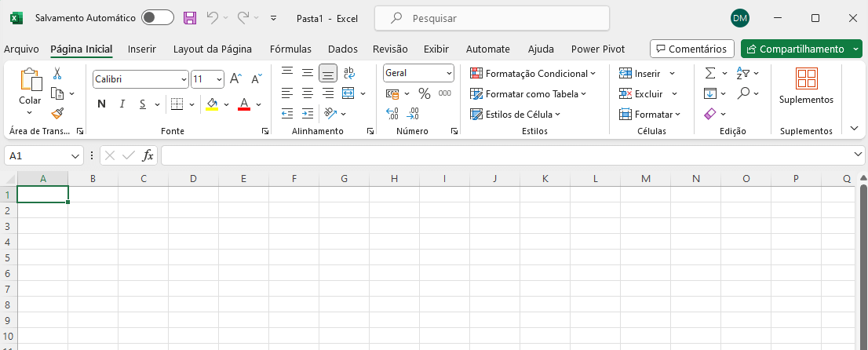868x350 pixels.
Task: Click the Redo arrow icon
Action: point(243,18)
